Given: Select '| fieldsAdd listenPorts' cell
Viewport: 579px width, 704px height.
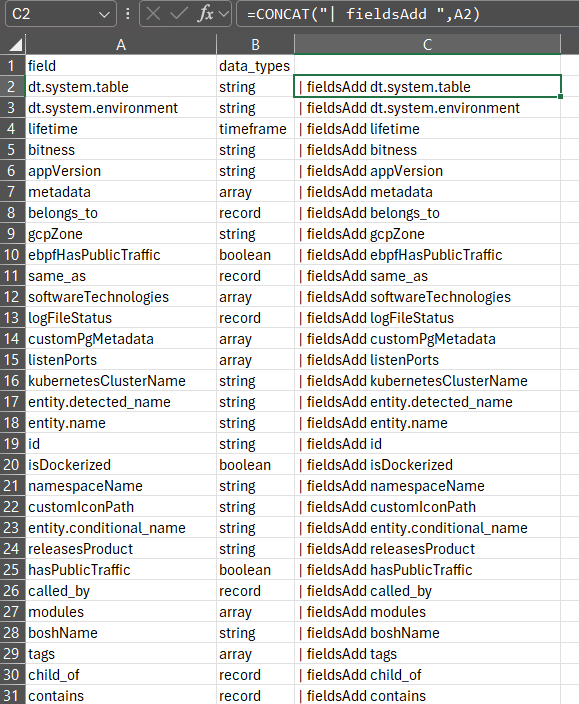Looking at the screenshot, I should coord(427,360).
